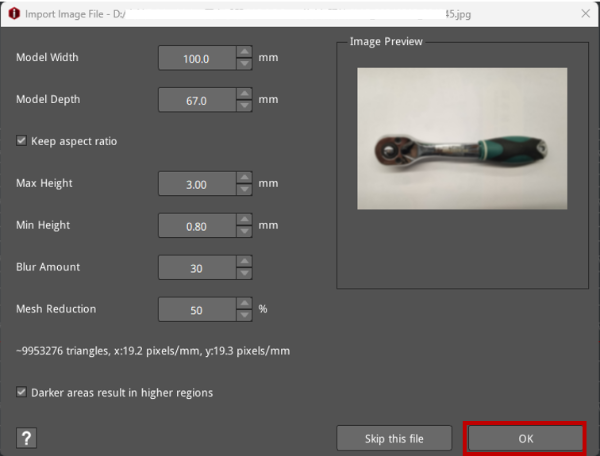The image size is (600, 456).
Task: Focus the Blur Amount value box
Action: [196, 268]
